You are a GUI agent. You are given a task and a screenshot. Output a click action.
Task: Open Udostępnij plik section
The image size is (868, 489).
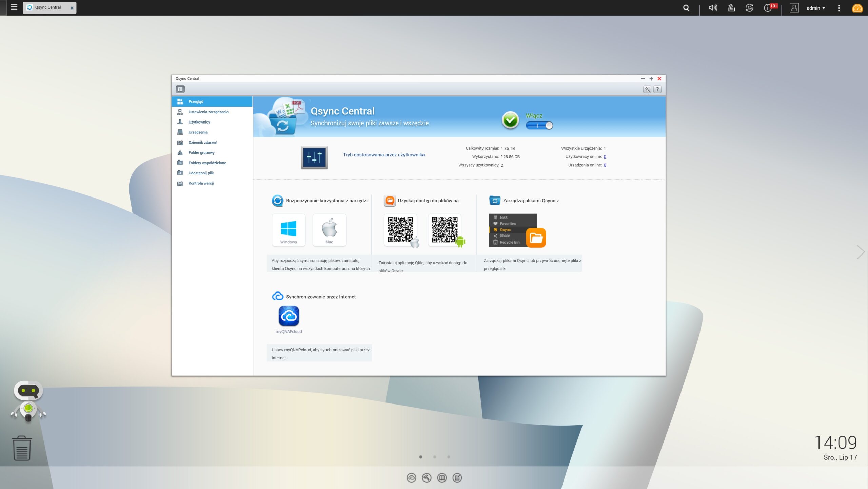tap(212, 173)
